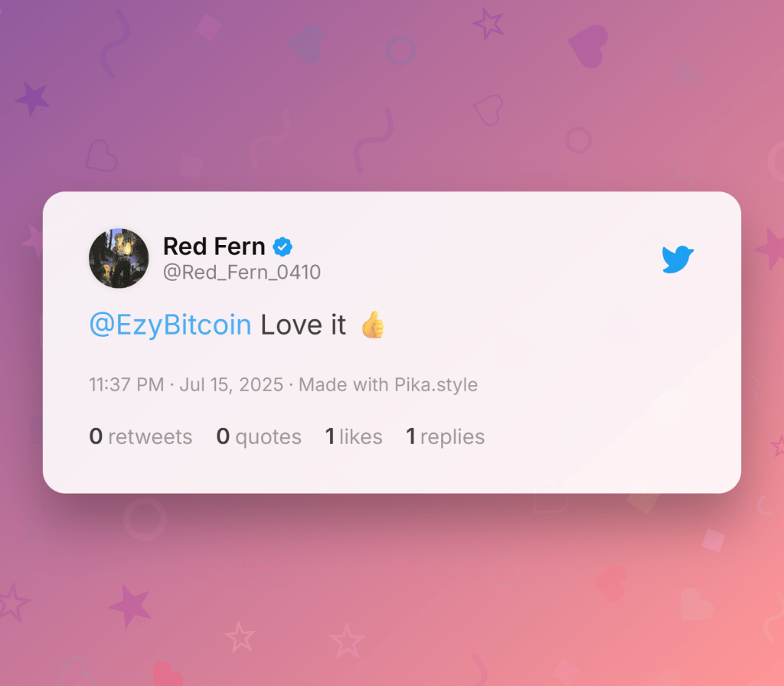Image resolution: width=784 pixels, height=686 pixels.
Task: Click the outlined star above the tweet card
Action: click(488, 23)
